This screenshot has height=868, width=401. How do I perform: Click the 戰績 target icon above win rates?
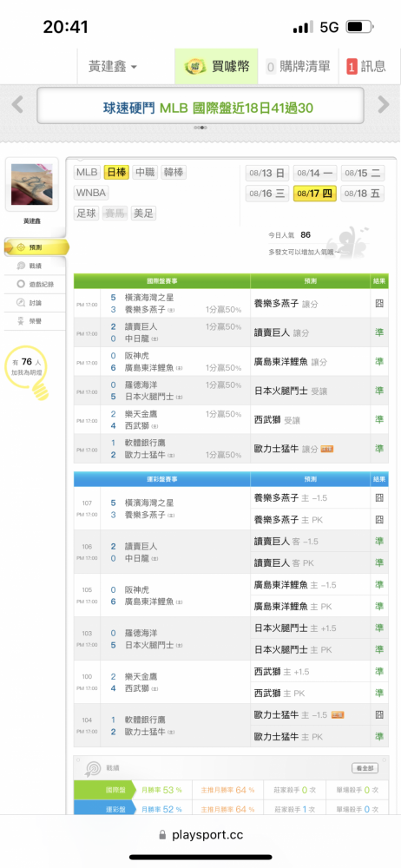point(92,768)
